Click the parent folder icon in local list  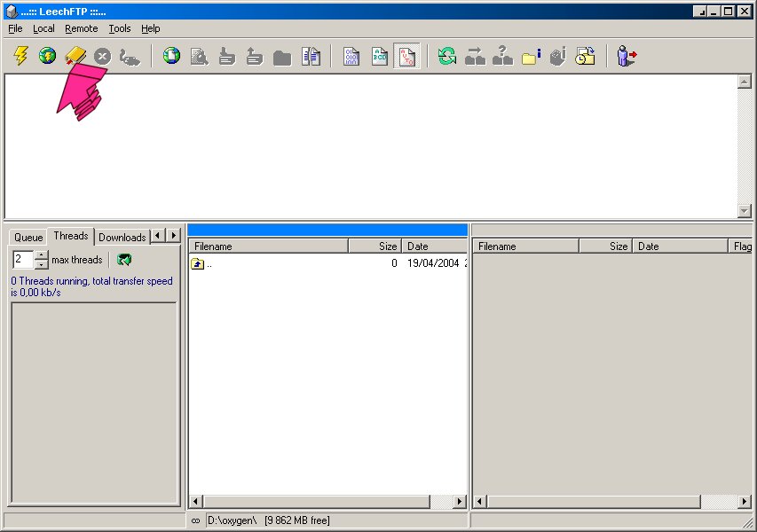(197, 263)
